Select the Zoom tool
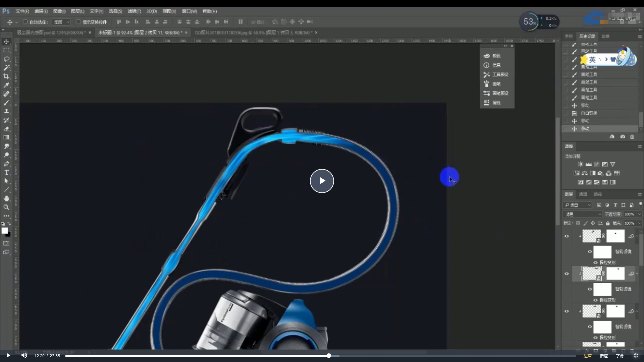Viewport: 644px width, 362px height. pos(6,207)
